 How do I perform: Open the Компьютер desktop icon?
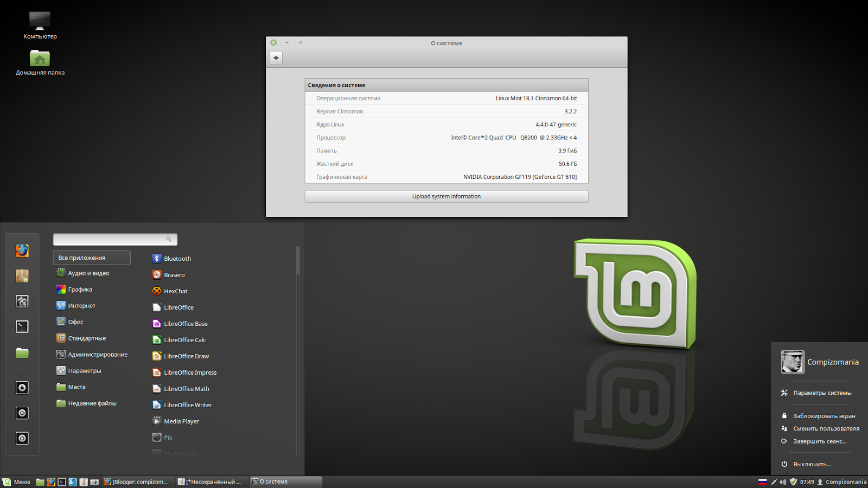(x=40, y=25)
